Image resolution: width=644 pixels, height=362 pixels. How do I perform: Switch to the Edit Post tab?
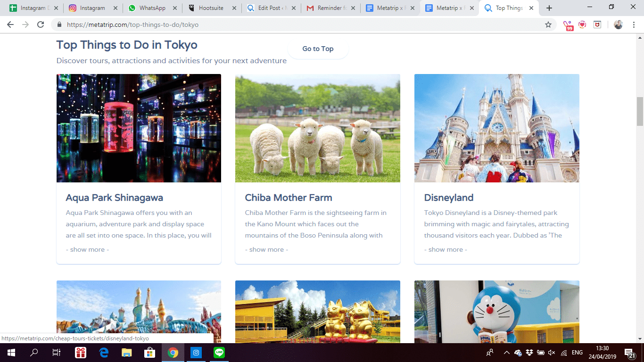point(271,8)
